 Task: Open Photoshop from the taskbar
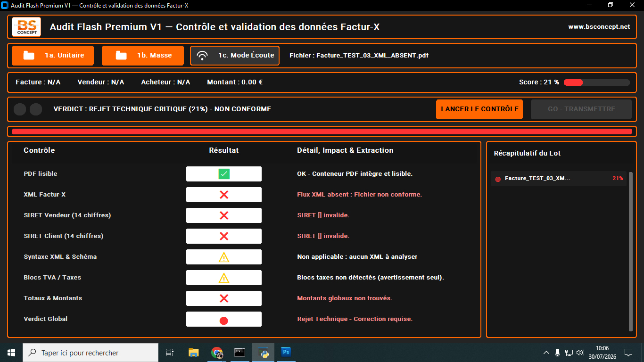286,353
